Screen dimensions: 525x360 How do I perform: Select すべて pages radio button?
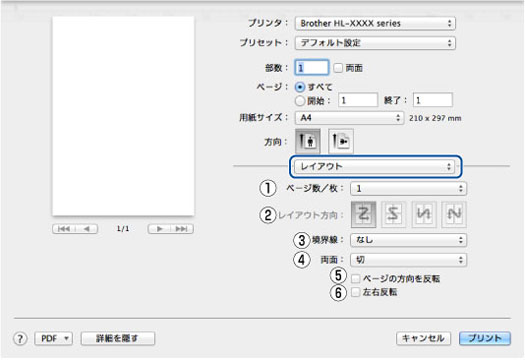300,87
